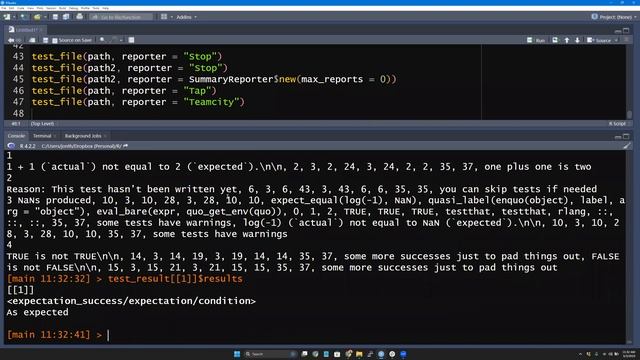Image resolution: width=640 pixels, height=360 pixels.
Task: Click the R logo in the console header
Action: pyautogui.click(x=11, y=146)
